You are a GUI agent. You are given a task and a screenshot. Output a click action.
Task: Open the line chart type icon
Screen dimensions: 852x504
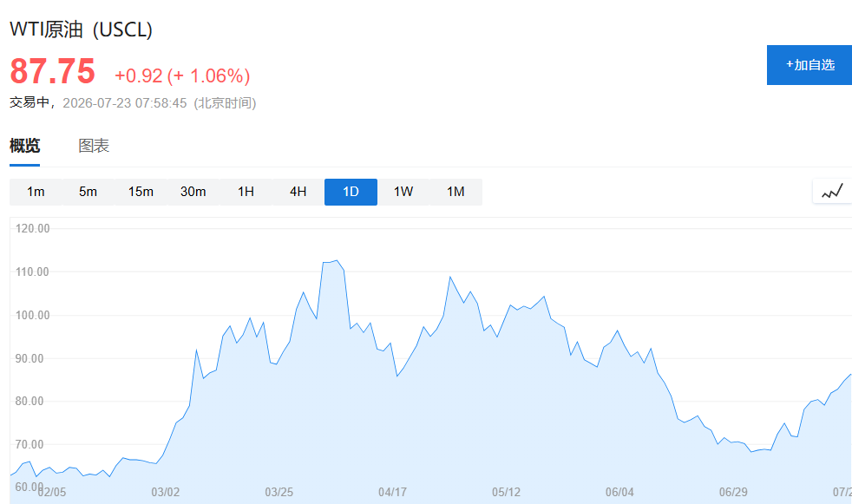point(832,191)
